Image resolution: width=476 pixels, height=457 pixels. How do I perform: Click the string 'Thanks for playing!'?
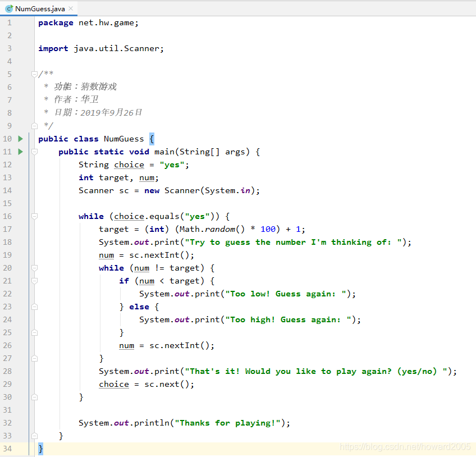coord(228,423)
